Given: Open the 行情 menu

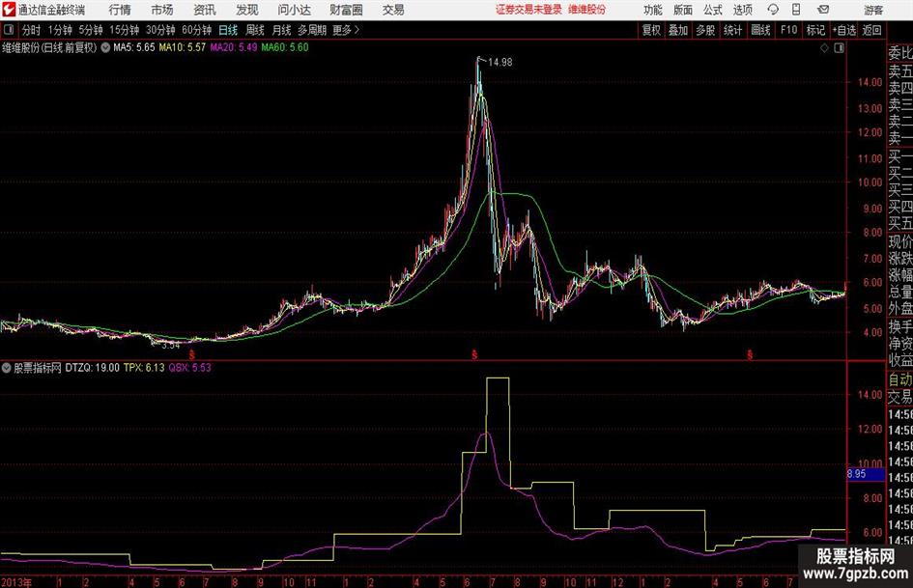Looking at the screenshot, I should click(120, 10).
